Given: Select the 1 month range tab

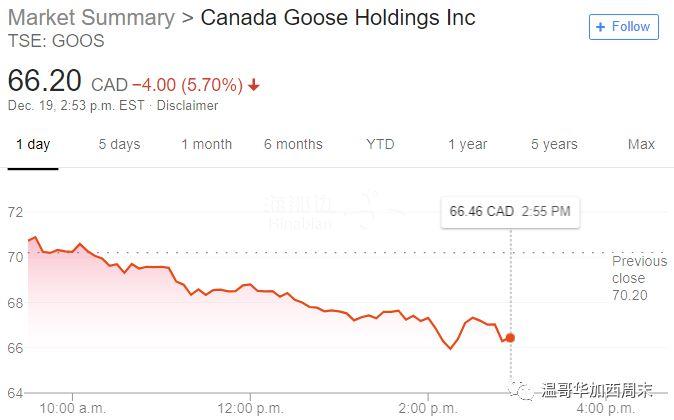Looking at the screenshot, I should 206,144.
